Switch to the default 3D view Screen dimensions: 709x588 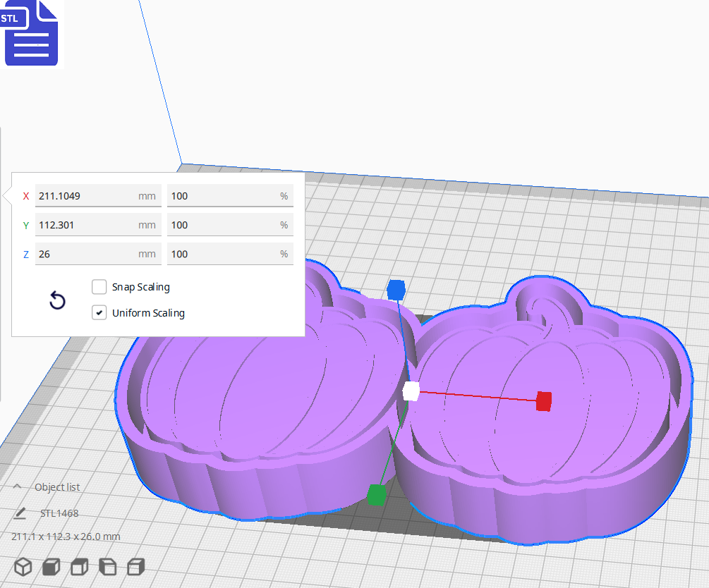[x=23, y=566]
